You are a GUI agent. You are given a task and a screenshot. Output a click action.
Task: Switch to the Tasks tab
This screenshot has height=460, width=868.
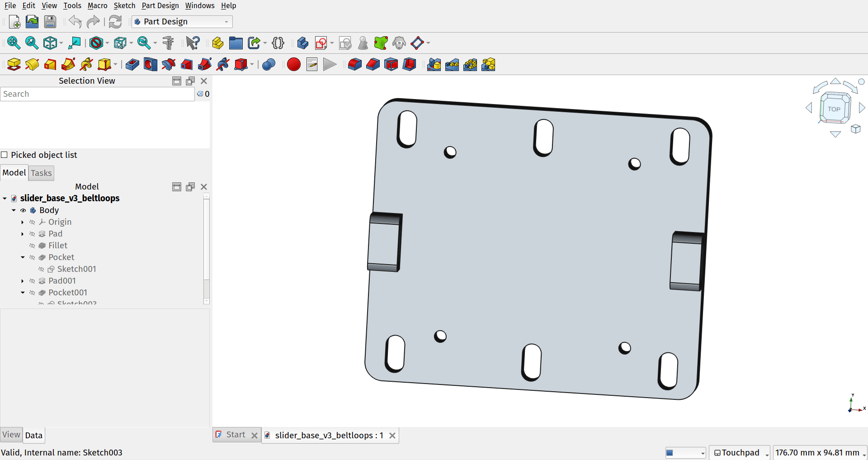tap(41, 173)
